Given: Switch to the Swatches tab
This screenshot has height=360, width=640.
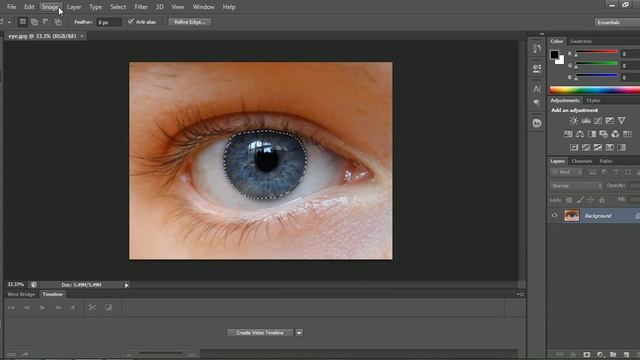Looking at the screenshot, I should click(580, 41).
